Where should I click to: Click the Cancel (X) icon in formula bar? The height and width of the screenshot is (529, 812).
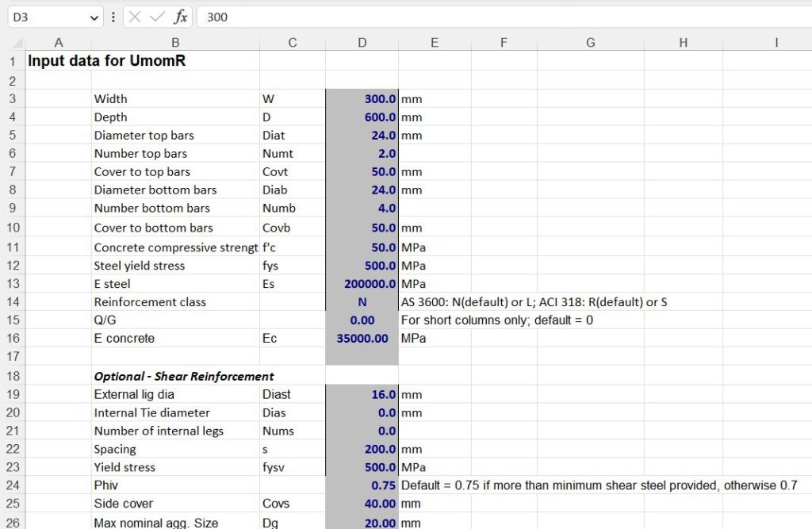click(136, 17)
